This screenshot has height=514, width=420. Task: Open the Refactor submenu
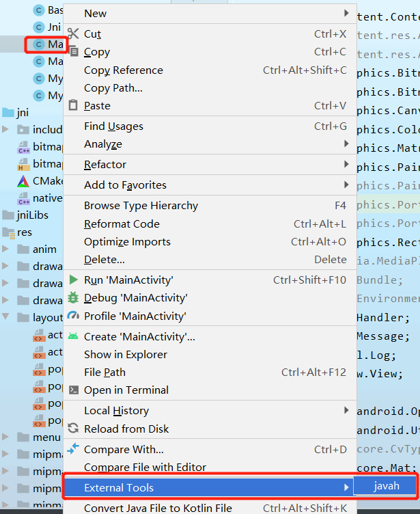210,164
